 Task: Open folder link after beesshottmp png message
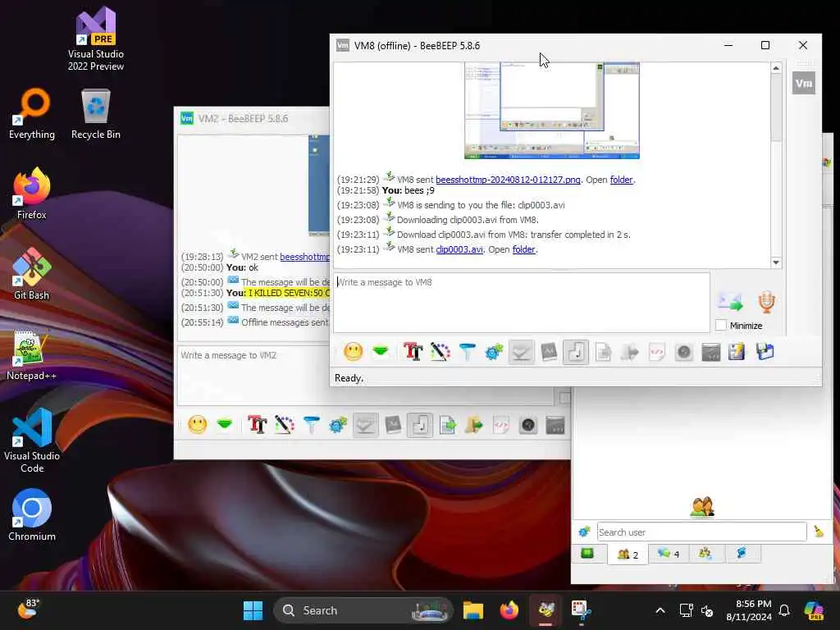pyautogui.click(x=622, y=180)
